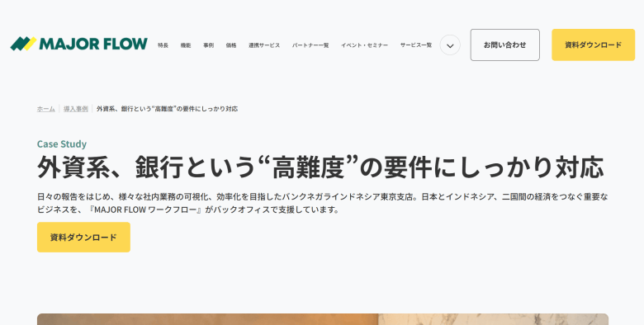Viewport: 644px width, 325px height.
Task: Follow the ホーム breadcrumb link
Action: [x=46, y=109]
